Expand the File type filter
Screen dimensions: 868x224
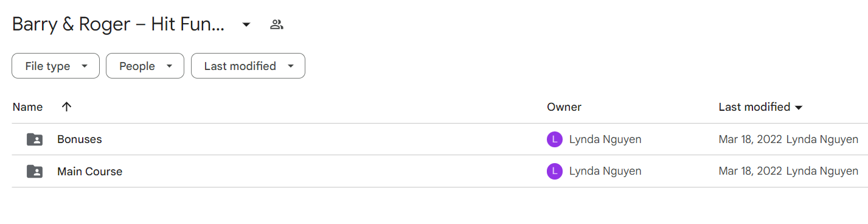tap(55, 66)
